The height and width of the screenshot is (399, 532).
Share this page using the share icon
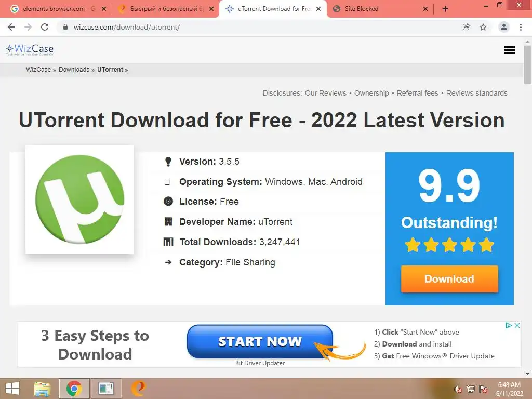coord(466,27)
